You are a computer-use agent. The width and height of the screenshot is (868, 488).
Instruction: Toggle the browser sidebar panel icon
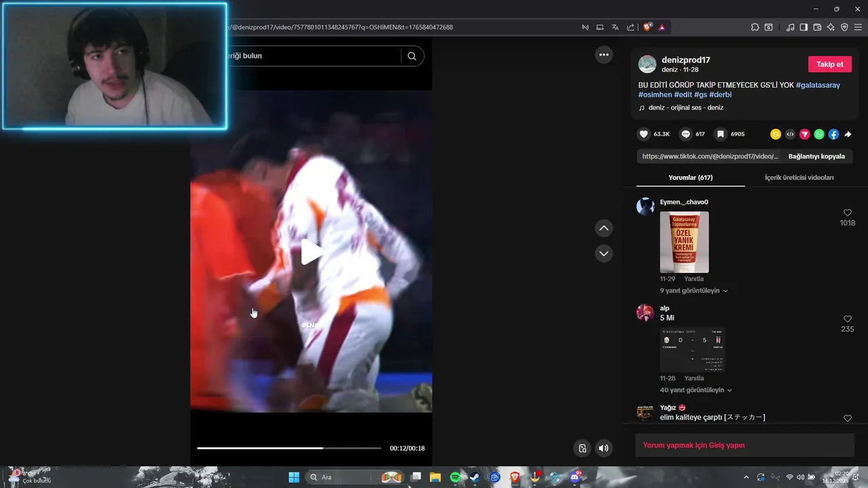tap(804, 27)
